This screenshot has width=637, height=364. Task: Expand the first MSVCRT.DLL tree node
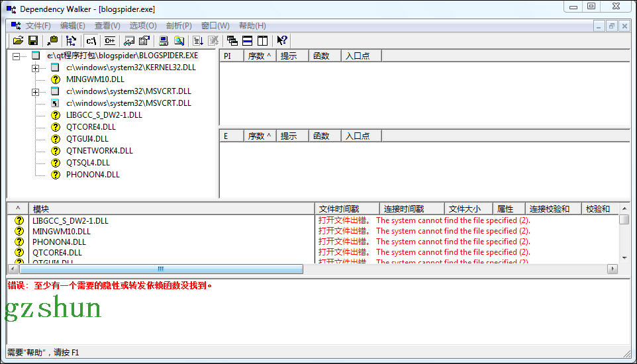[35, 92]
